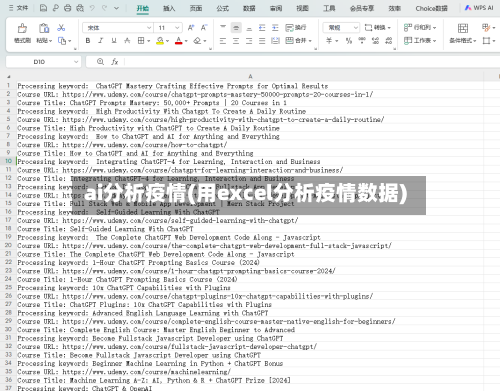Click the Save icon in quick access bar
The image size is (500, 391).
click(x=43, y=8)
